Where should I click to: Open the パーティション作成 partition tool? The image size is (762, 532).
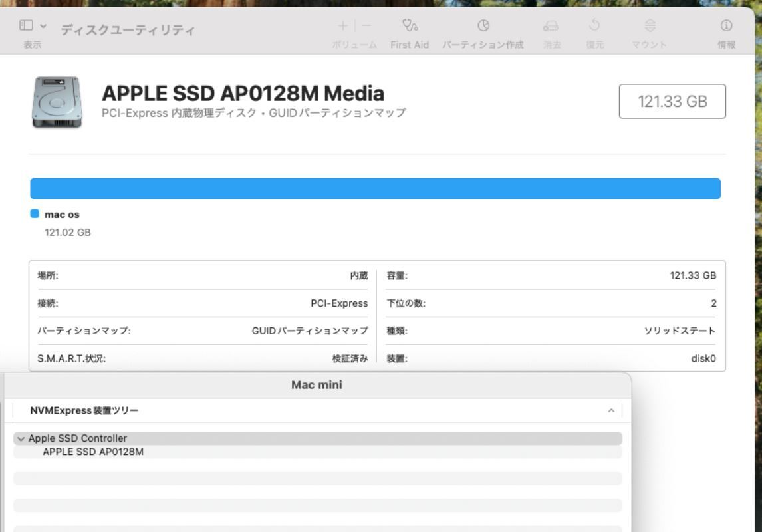[x=483, y=27]
